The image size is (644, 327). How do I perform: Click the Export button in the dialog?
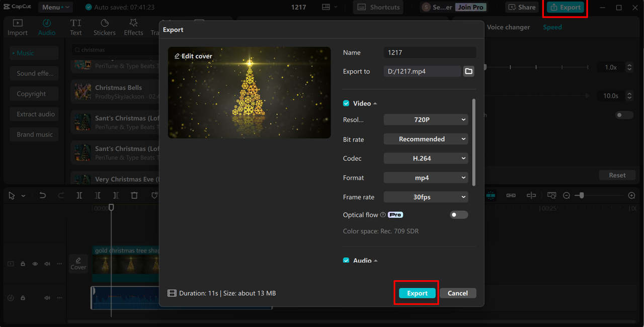coord(417,293)
